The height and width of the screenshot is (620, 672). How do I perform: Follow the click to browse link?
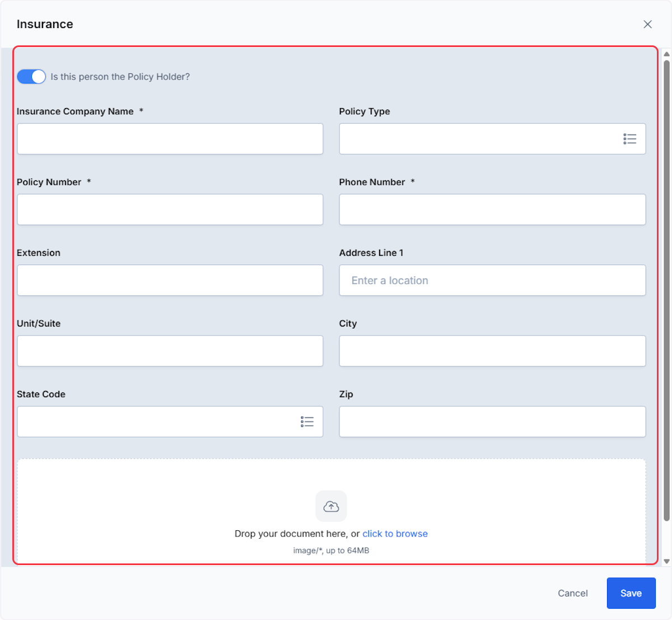pos(395,534)
